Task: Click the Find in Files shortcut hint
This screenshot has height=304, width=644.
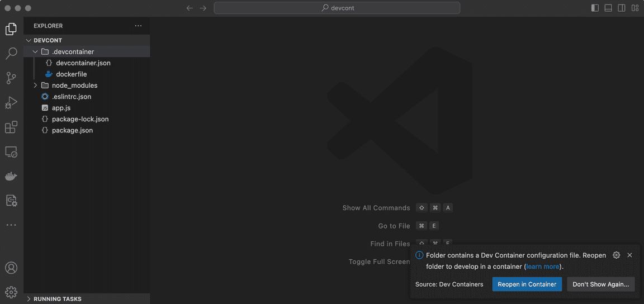Action: click(x=411, y=244)
